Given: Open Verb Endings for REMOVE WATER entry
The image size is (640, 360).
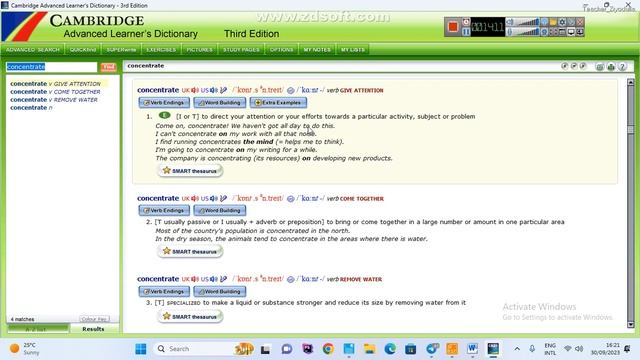Looking at the screenshot, I should 164,292.
